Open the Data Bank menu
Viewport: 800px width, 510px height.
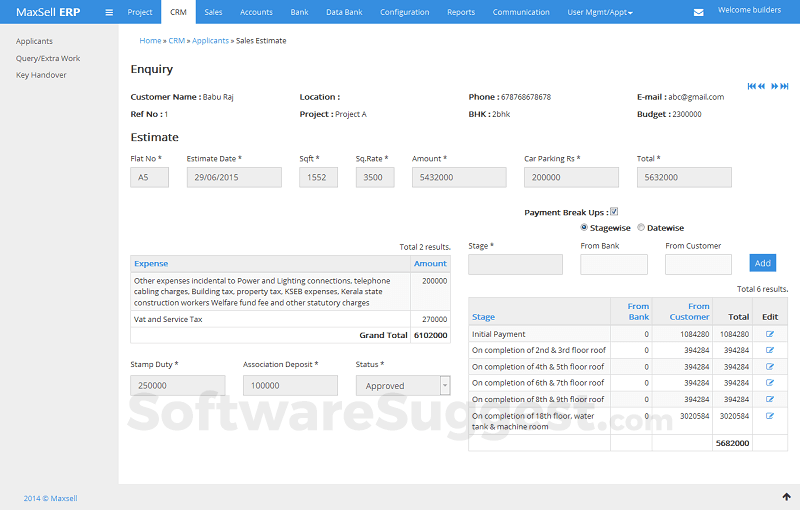[344, 12]
